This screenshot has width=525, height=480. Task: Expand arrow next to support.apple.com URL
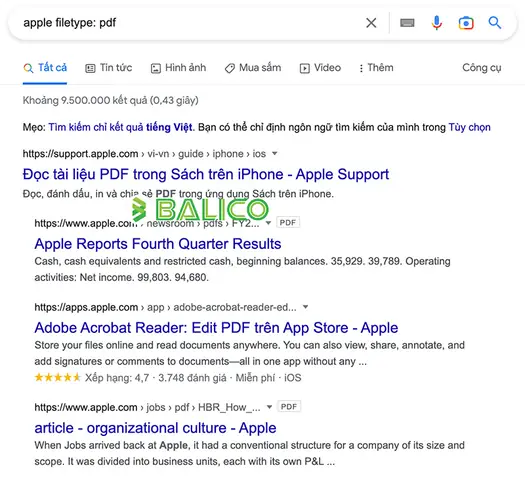pyautogui.click(x=275, y=154)
